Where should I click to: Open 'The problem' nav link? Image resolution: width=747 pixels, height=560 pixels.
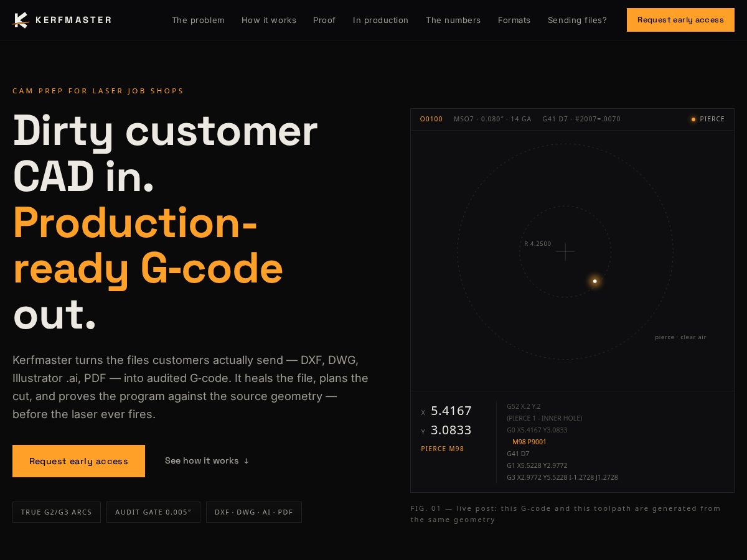[x=198, y=20]
